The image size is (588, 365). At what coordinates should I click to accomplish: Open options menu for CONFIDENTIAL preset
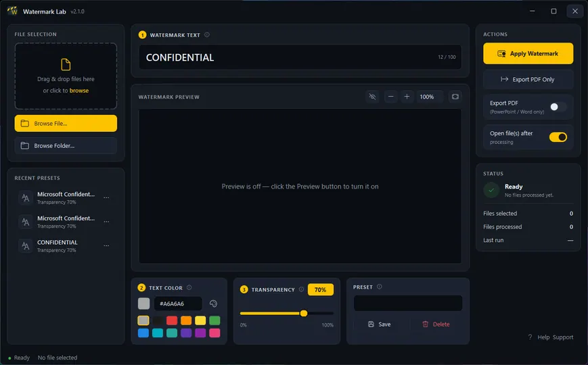point(106,246)
